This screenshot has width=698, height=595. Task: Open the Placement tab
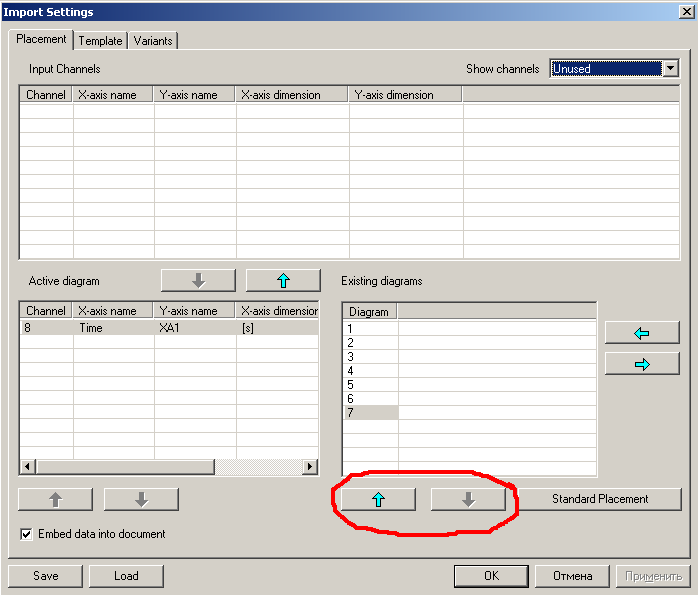tap(42, 40)
